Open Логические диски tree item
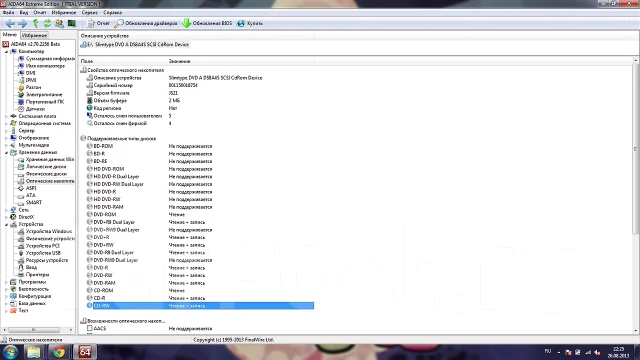Image resolution: width=640 pixels, height=360 pixels. click(x=46, y=167)
